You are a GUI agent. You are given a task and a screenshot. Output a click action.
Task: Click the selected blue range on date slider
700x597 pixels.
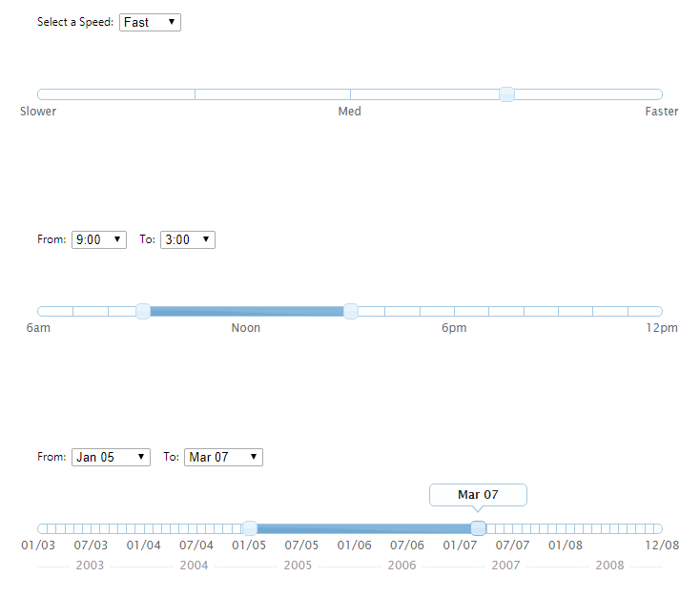pyautogui.click(x=364, y=528)
